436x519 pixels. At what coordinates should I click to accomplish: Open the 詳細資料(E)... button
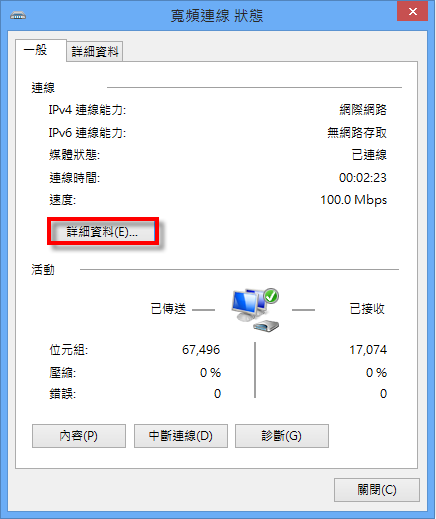coord(103,232)
